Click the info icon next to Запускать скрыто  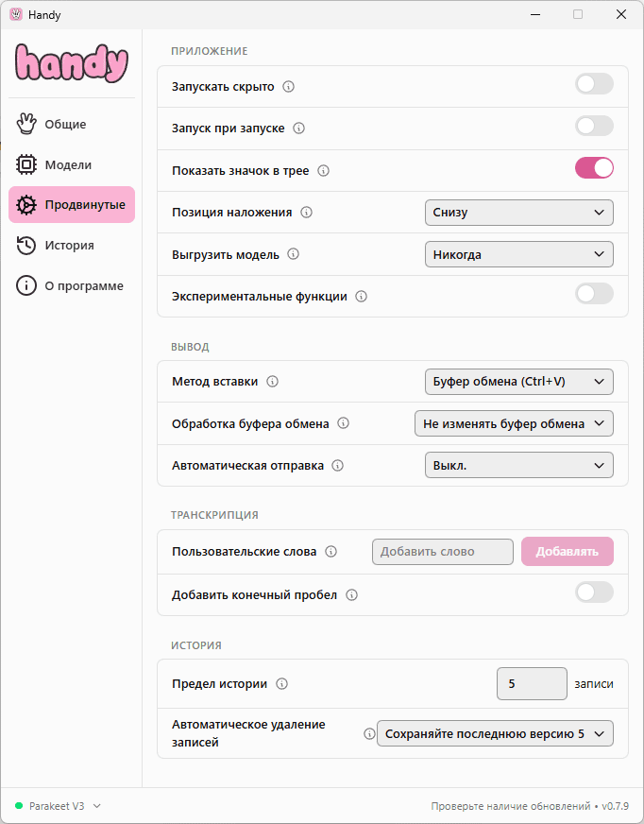point(289,87)
